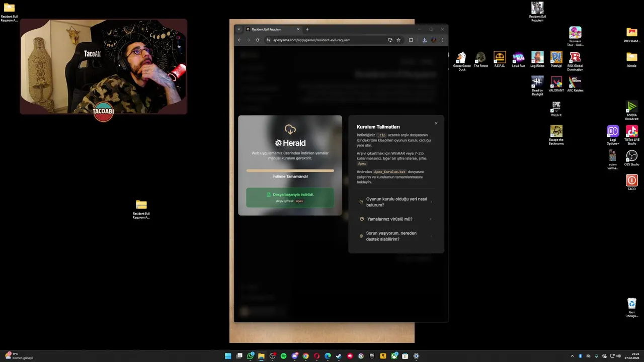The height and width of the screenshot is (362, 644).
Task: Open tab search dropdown arrow
Action: click(239, 29)
